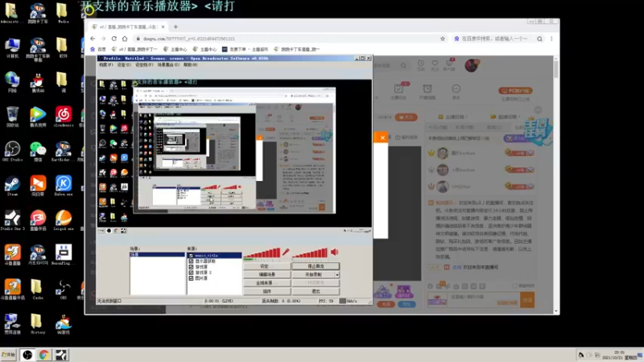Image resolution: width=644 pixels, height=362 pixels.
Task: Click OBS icon in the taskbar
Action: pos(27,355)
